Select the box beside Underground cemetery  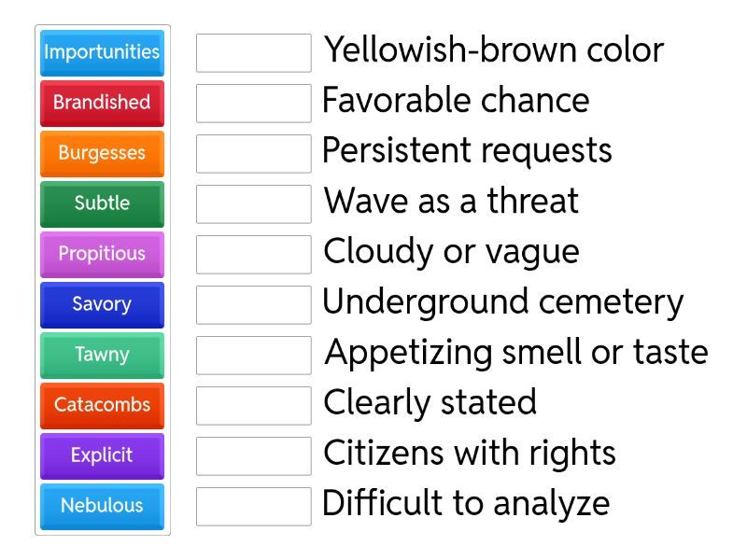pyautogui.click(x=253, y=304)
